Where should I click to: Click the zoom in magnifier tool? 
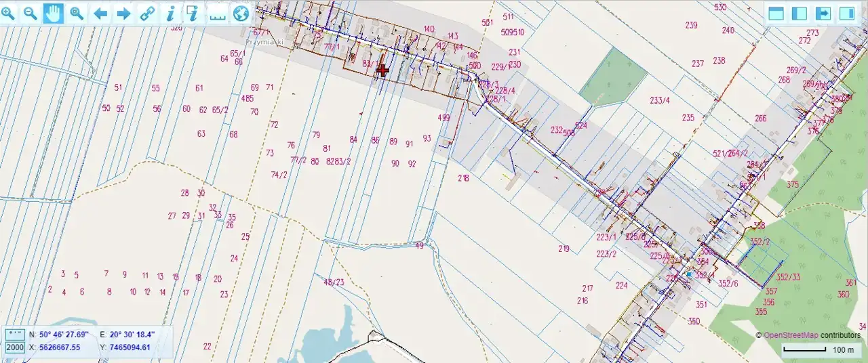point(8,13)
